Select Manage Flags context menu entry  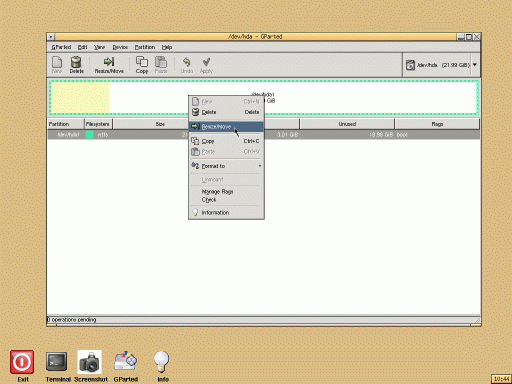click(217, 192)
